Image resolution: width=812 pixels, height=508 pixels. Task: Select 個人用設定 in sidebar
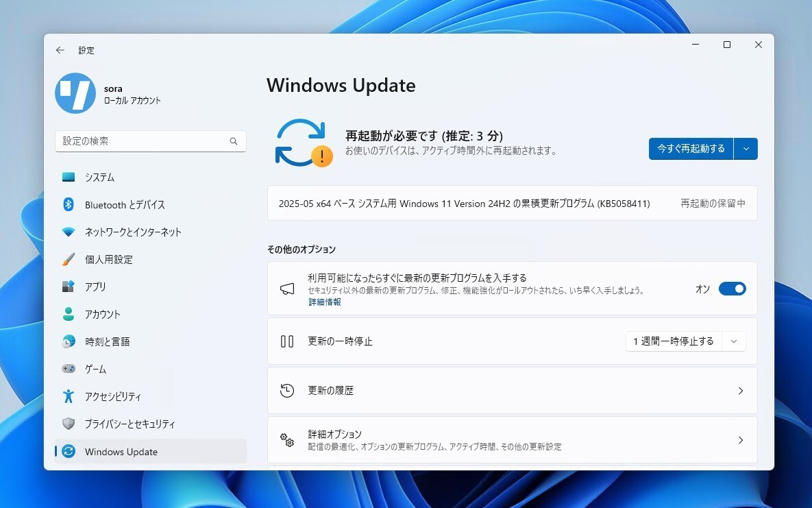[x=151, y=259]
